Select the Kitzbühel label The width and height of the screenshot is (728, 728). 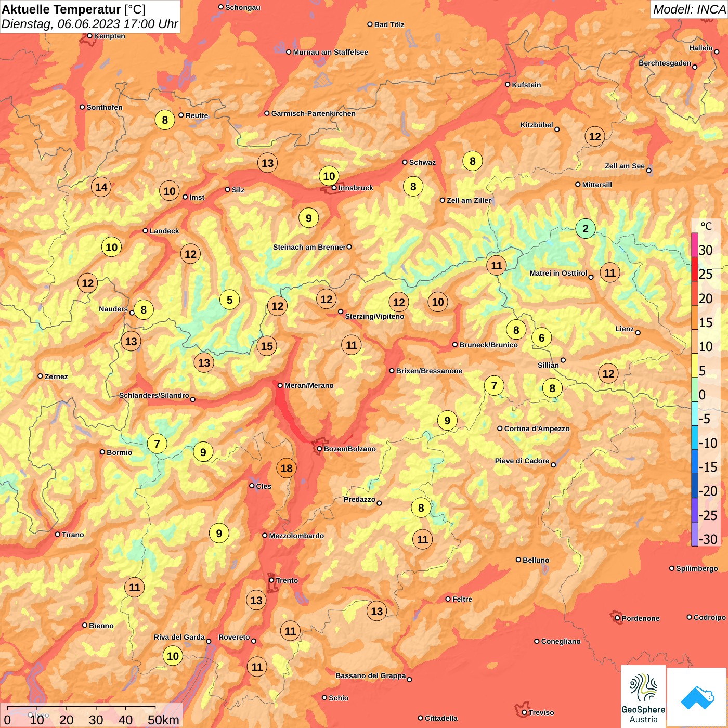click(x=537, y=125)
